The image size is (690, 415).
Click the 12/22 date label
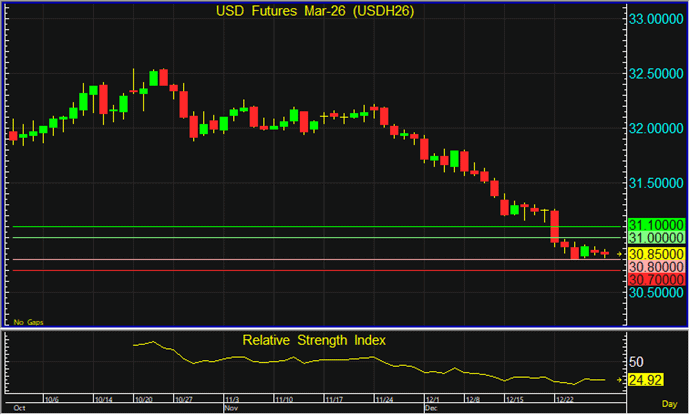pyautogui.click(x=564, y=398)
